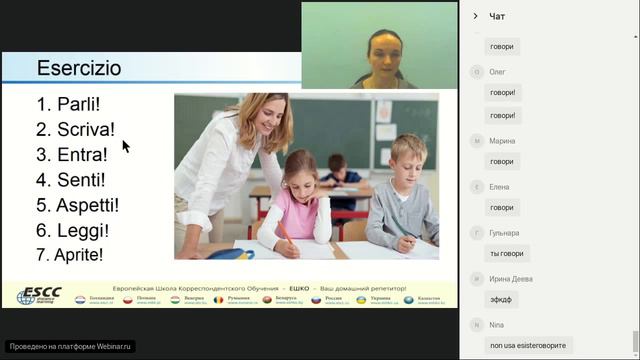The height and width of the screenshot is (360, 640).
Task: Select the sender name Елена
Action: [499, 187]
